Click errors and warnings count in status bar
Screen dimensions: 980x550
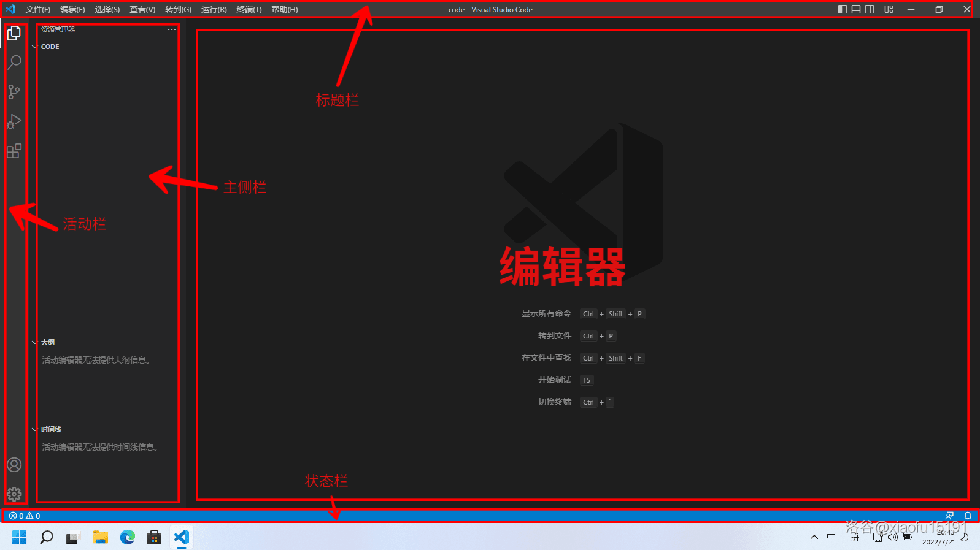(25, 516)
